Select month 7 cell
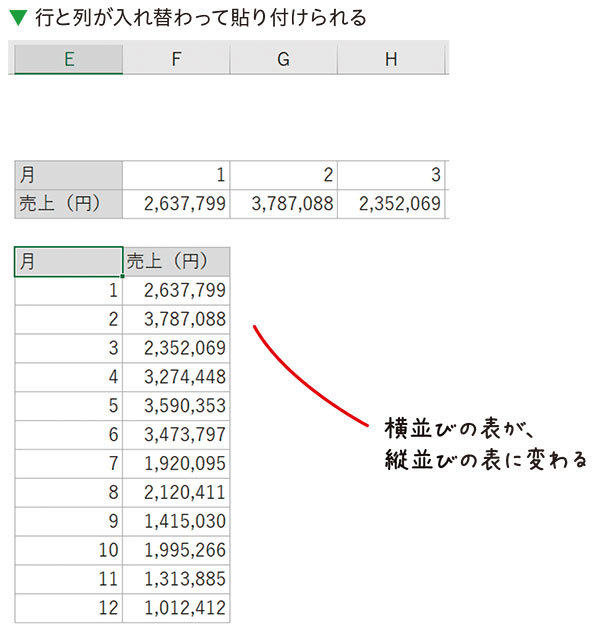This screenshot has height=640, width=600. point(69,464)
